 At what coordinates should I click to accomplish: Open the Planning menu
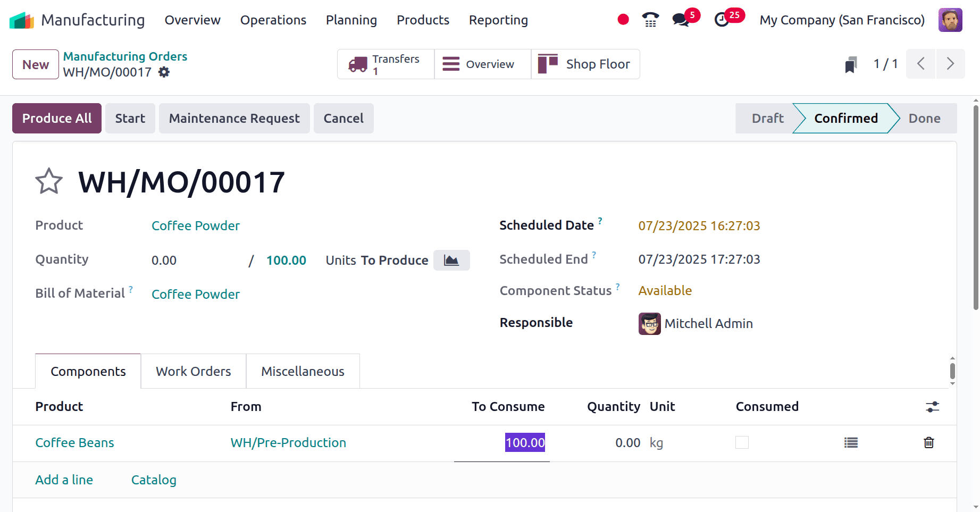[x=351, y=20]
